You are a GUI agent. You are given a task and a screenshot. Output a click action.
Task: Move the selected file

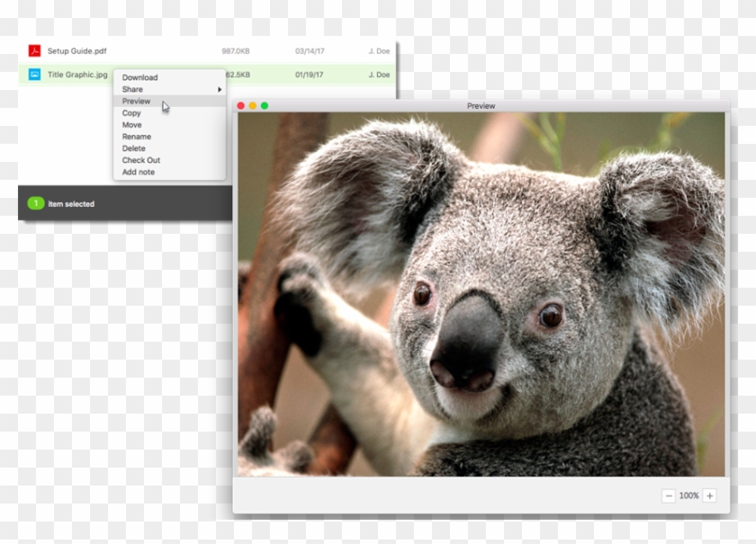tap(130, 124)
